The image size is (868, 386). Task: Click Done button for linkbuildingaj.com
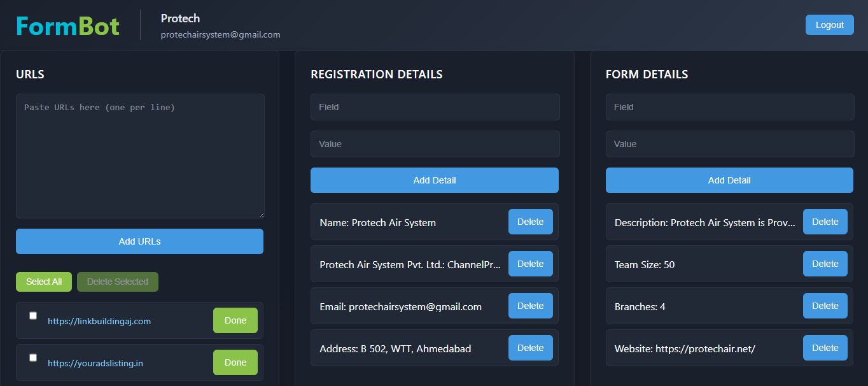tap(235, 320)
